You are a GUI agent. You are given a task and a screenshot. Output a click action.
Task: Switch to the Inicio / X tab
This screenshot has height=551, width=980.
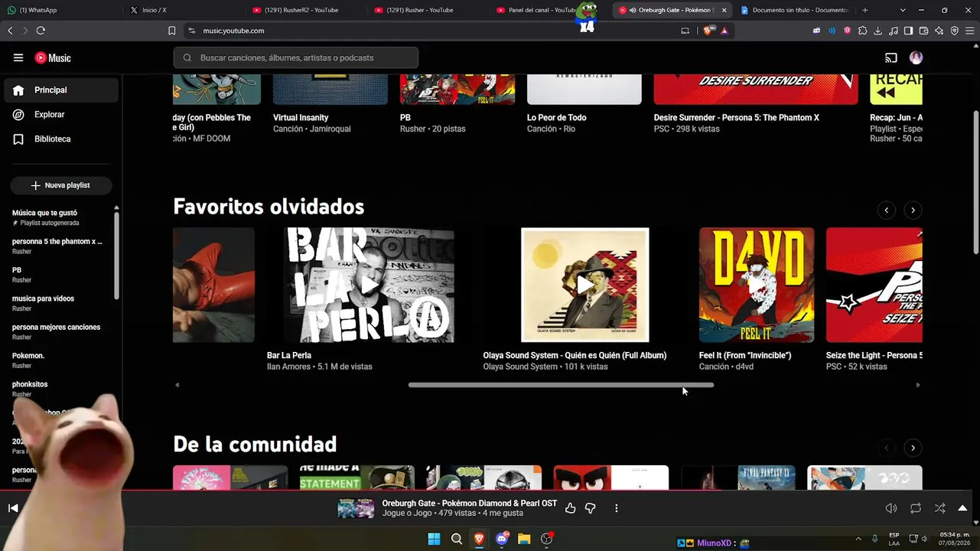coord(184,10)
